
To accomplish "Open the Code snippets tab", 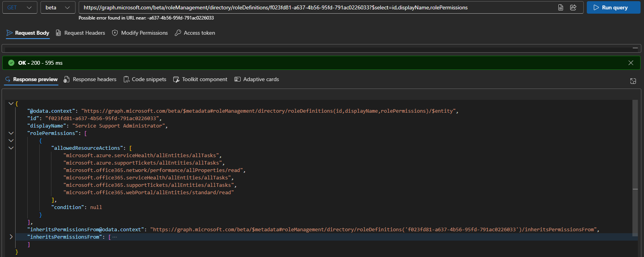I will [145, 80].
